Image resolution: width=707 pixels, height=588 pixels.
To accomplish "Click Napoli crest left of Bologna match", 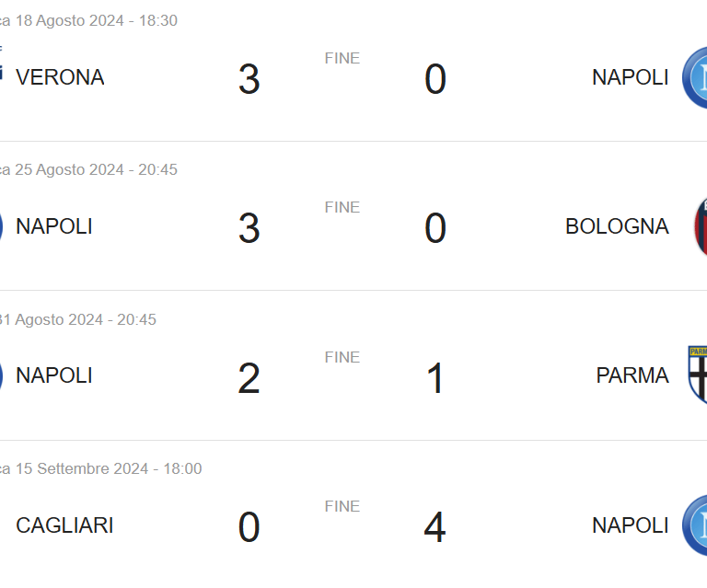I will [1, 226].
